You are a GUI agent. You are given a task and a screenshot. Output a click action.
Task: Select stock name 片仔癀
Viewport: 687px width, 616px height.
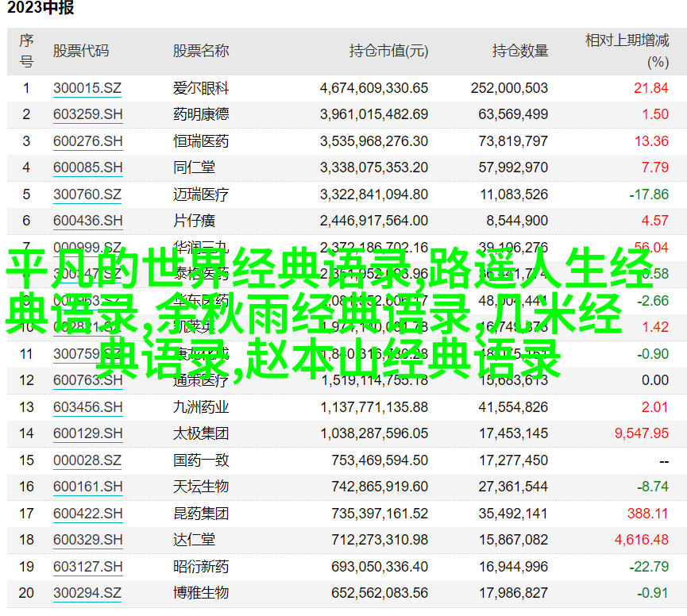tap(194, 220)
